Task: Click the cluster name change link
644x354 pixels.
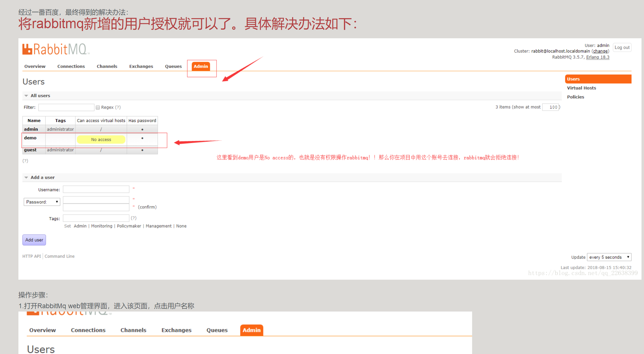Action: tap(600, 51)
